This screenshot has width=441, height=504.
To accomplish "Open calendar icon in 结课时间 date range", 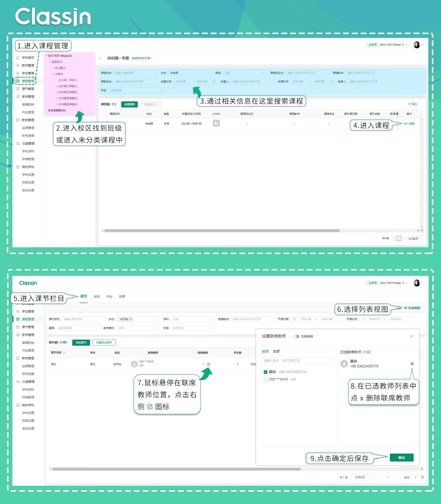I will point(331,82).
